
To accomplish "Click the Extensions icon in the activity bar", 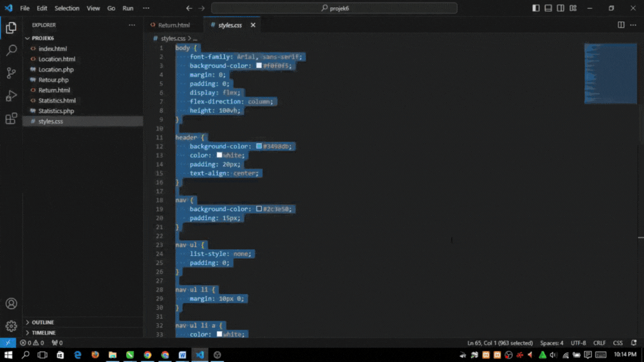I will tap(11, 120).
